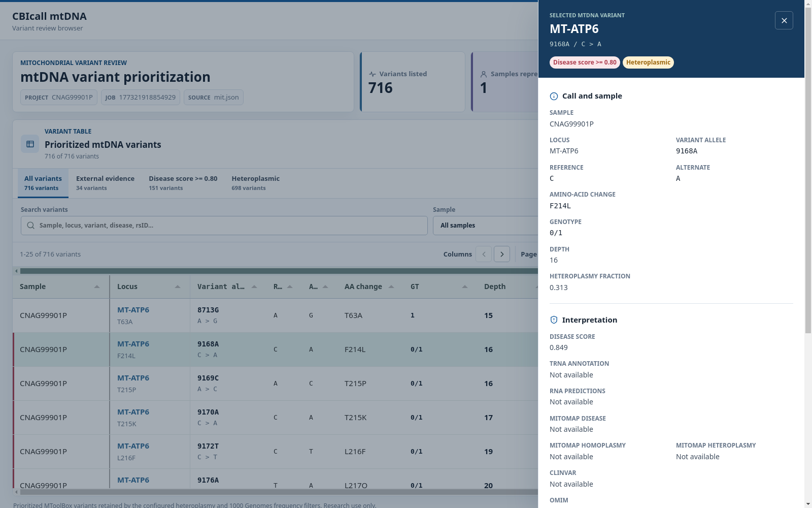Click the Columns label
Screen dimensions: 812x508
coord(457,254)
